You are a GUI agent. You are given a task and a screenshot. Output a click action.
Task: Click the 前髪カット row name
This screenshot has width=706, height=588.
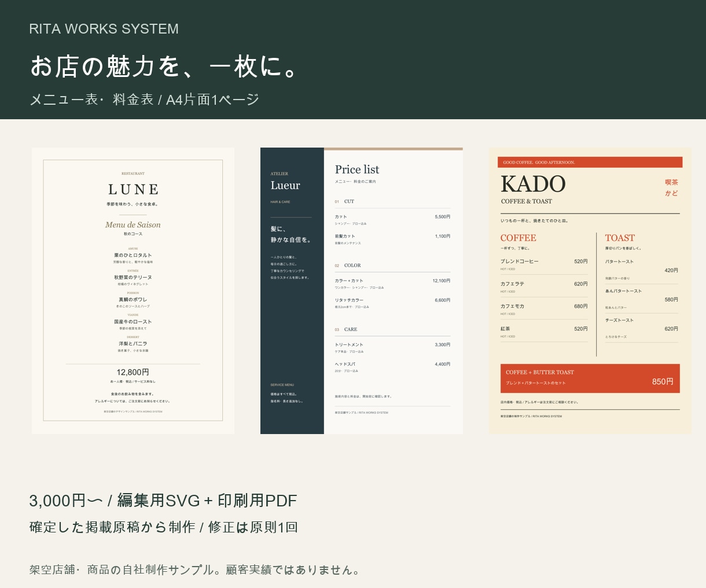[x=345, y=236]
